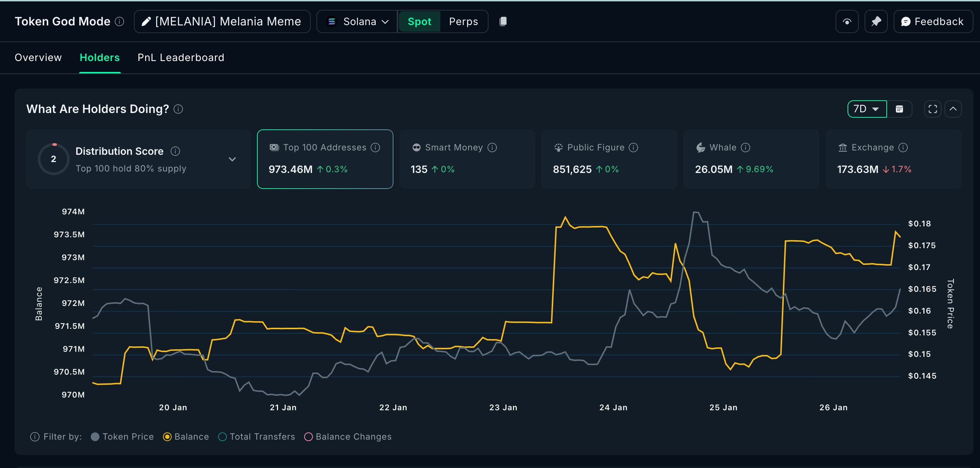Image resolution: width=980 pixels, height=468 pixels.
Task: Select the Whale holder card
Action: (751, 159)
